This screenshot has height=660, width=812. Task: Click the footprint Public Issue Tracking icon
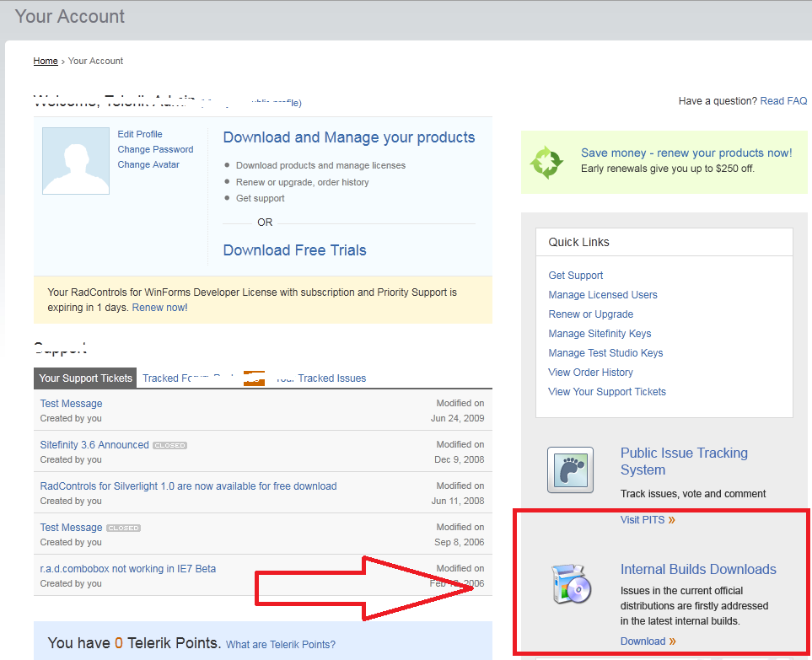coord(570,470)
